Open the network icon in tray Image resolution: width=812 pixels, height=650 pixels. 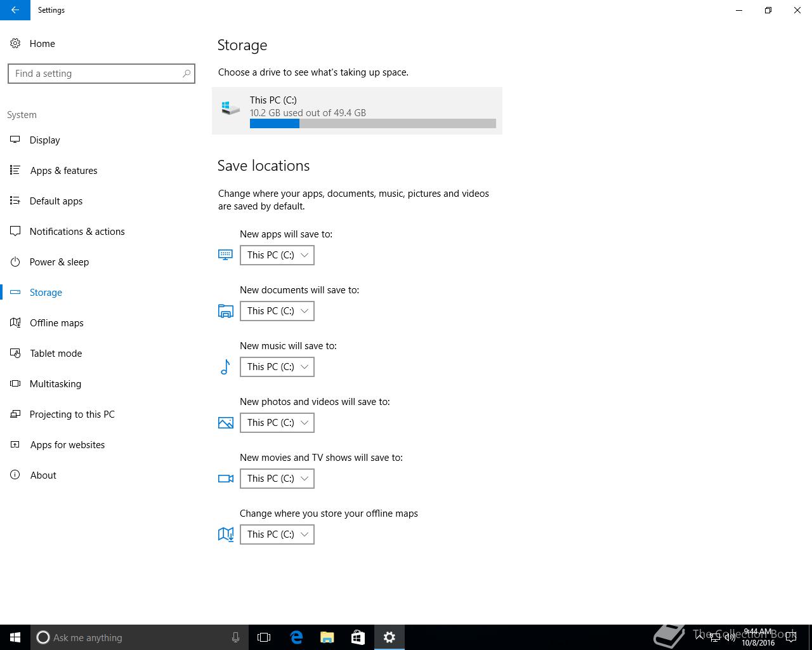[x=715, y=637]
